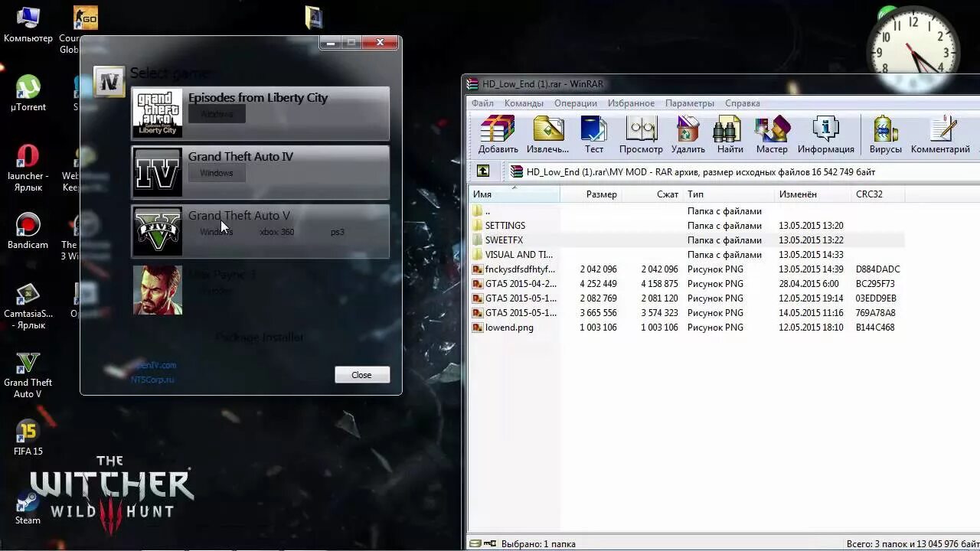Click the Выбрано: 1 папка status text
The image size is (980, 551).
point(538,544)
